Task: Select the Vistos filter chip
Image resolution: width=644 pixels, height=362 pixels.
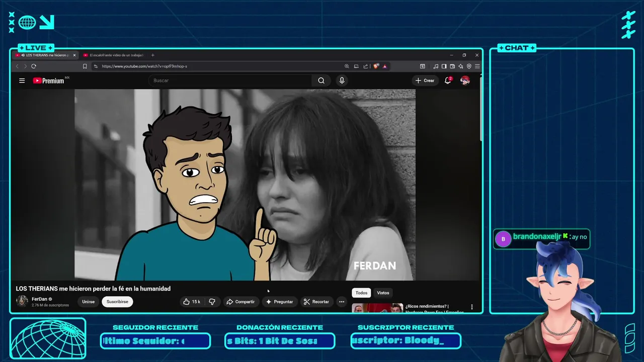Action: click(x=383, y=293)
